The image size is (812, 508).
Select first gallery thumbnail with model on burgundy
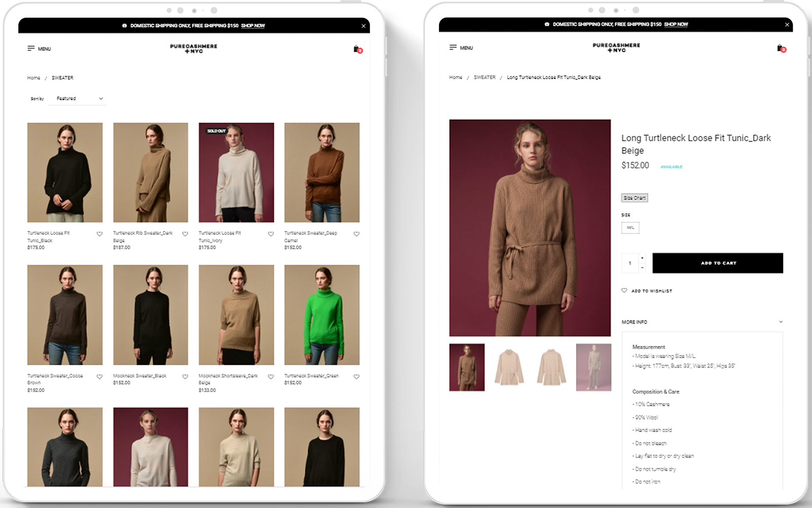point(467,367)
